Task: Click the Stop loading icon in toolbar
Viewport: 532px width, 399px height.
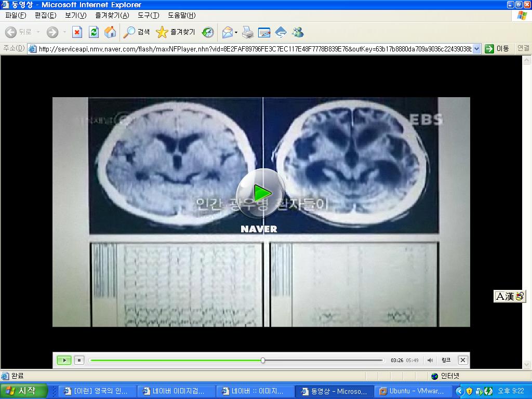Action: click(77, 32)
